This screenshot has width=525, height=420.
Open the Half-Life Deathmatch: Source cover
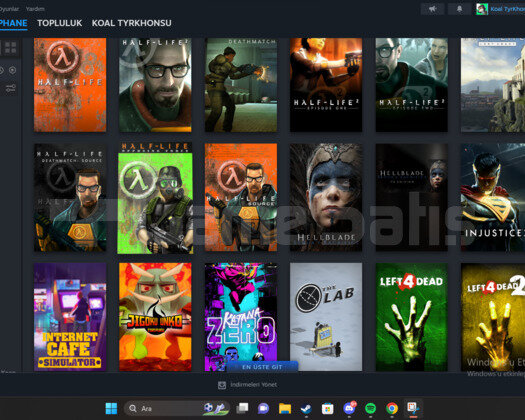coord(70,197)
